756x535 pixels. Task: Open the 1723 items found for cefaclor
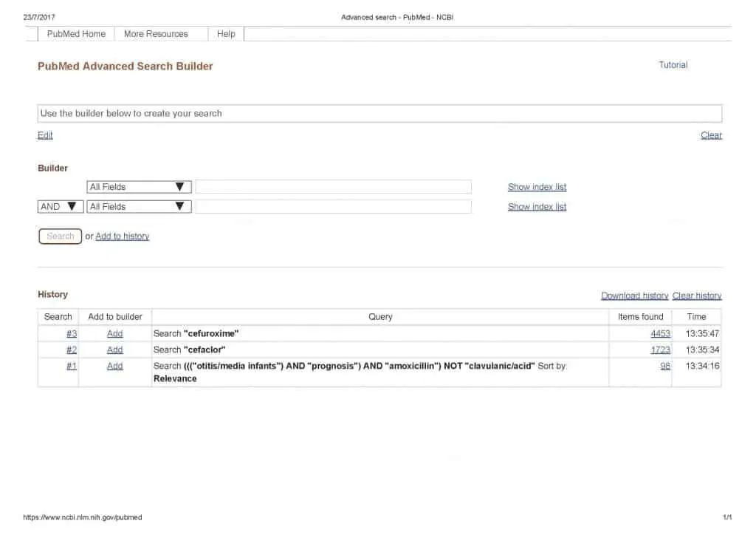tap(660, 350)
